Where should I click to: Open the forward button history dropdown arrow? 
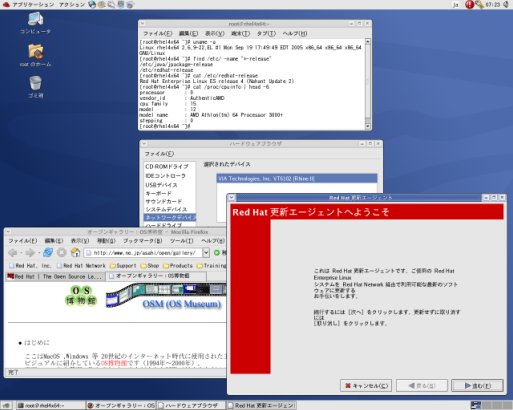click(38, 253)
